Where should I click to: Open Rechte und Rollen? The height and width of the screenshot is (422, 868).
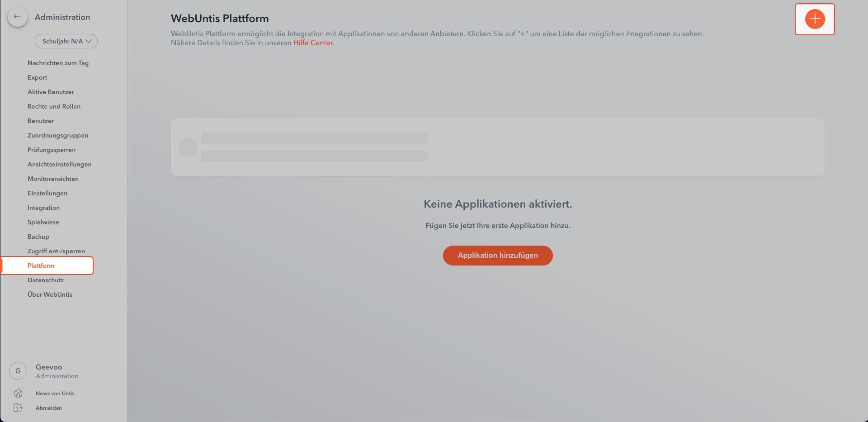point(54,106)
